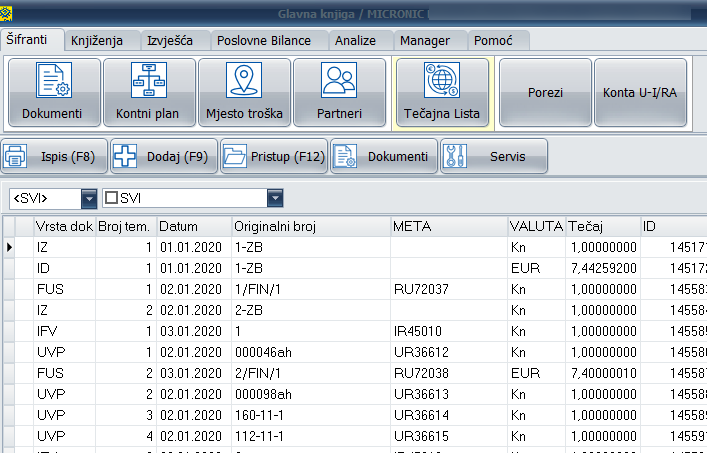The width and height of the screenshot is (707, 453).
Task: Toggle the SVI checkbox in filter
Action: pos(112,198)
